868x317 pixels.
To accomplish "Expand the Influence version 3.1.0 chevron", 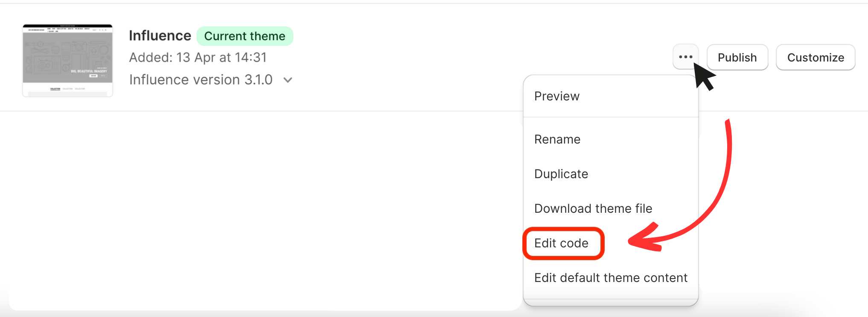I will tap(288, 80).
